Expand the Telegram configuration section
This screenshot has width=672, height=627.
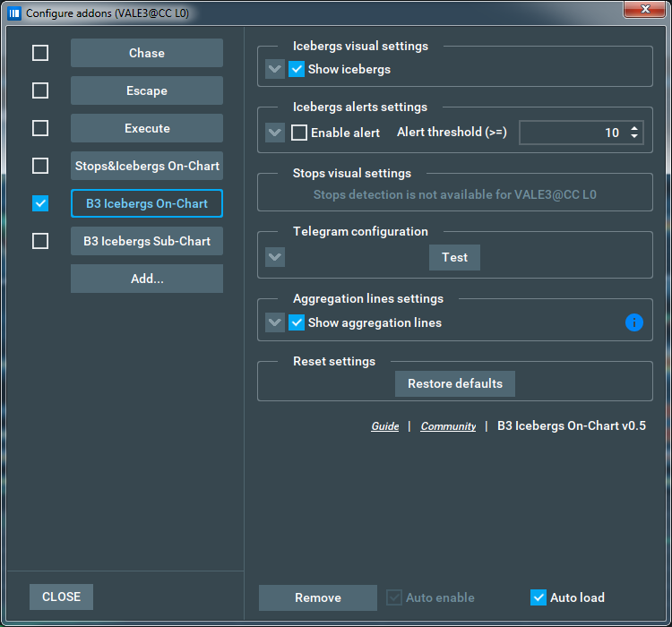point(275,257)
